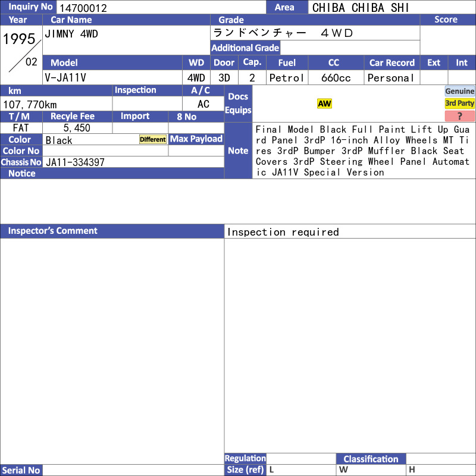Select the Inquiry No value 14700012
The image size is (476, 476).
click(83, 8)
